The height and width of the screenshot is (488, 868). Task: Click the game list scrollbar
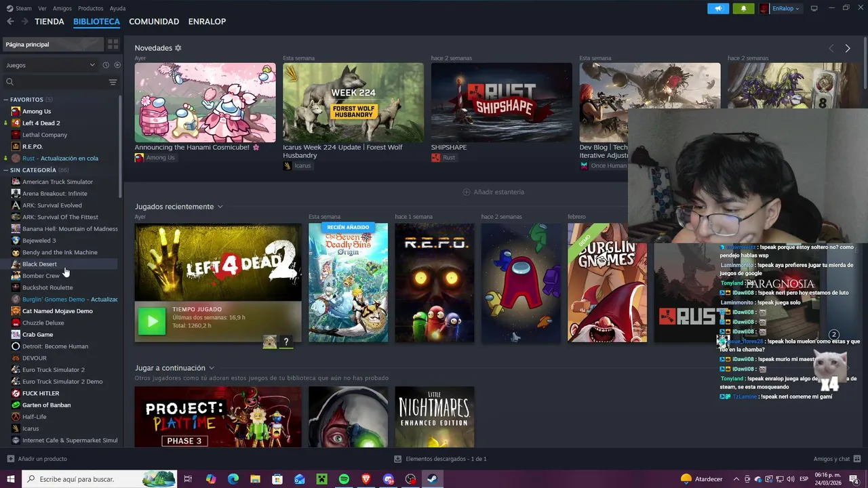point(120,146)
